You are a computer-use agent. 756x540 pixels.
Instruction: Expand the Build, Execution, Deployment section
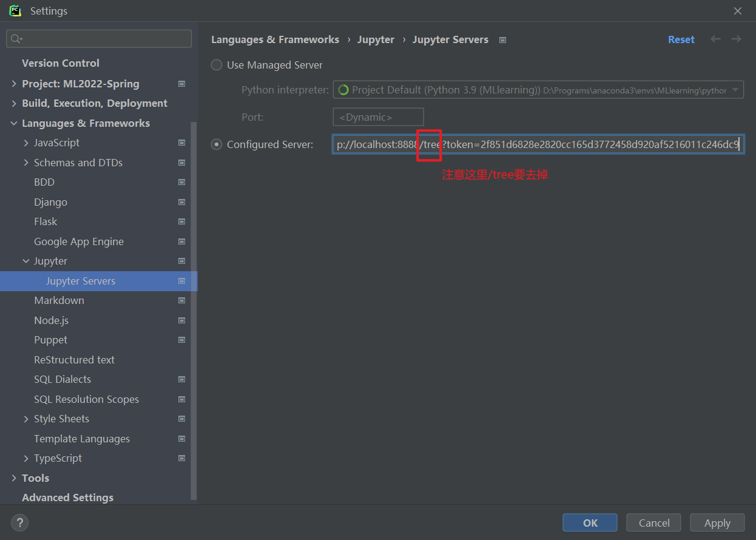(x=14, y=104)
